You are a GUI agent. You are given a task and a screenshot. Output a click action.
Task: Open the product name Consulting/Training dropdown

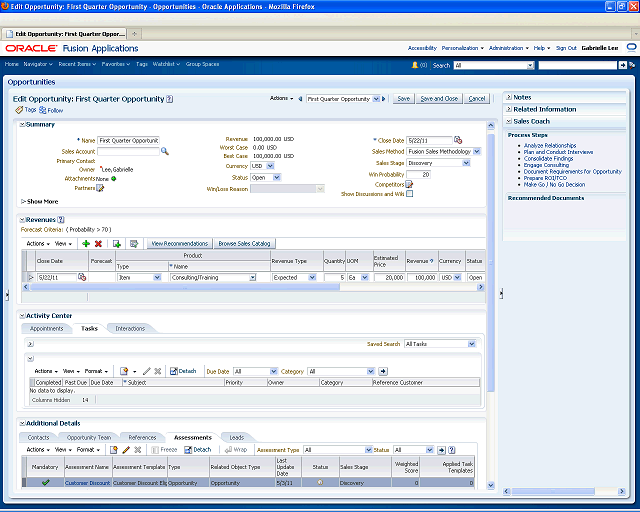pyautogui.click(x=253, y=277)
